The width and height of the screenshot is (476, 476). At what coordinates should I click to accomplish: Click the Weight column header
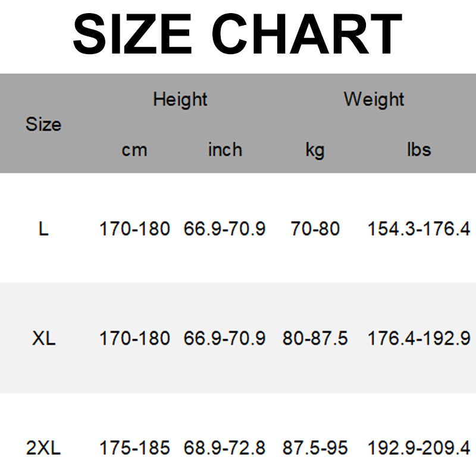[374, 99]
